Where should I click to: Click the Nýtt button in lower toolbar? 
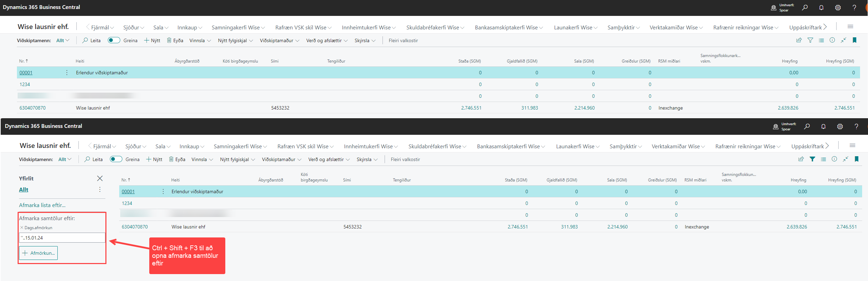pos(154,159)
